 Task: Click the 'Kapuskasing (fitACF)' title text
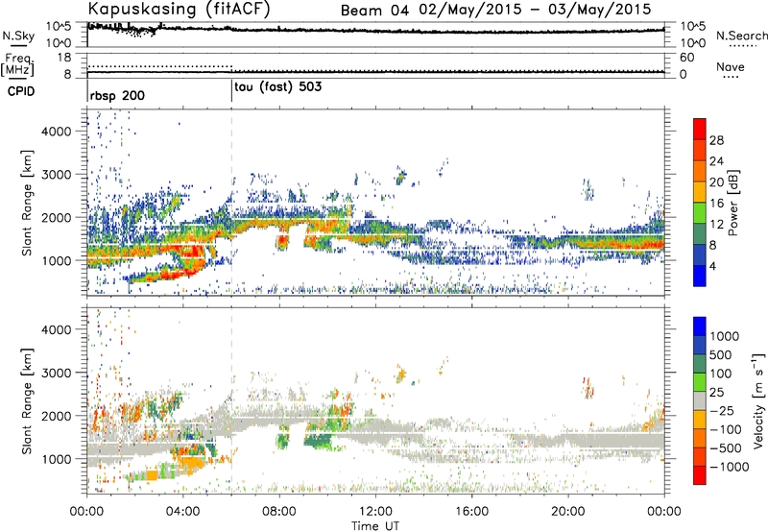tap(180, 10)
